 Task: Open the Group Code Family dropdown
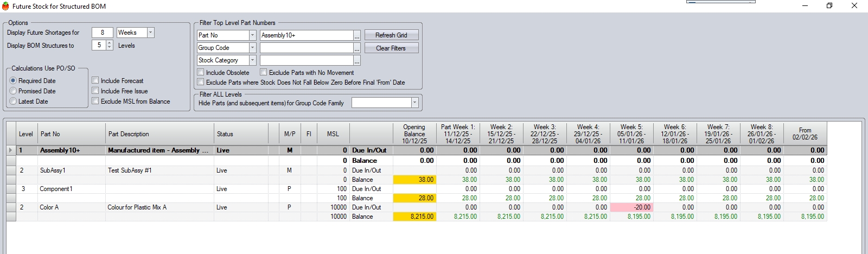point(414,103)
